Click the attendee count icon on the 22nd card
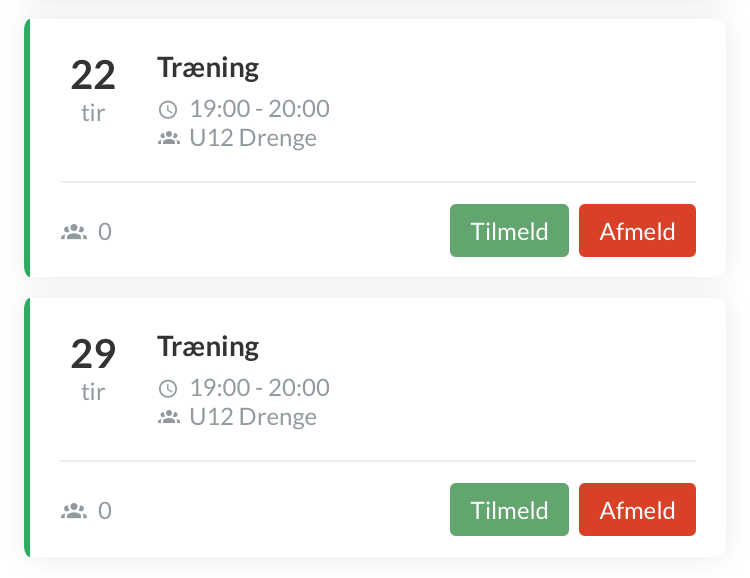750x578 pixels. point(73,232)
